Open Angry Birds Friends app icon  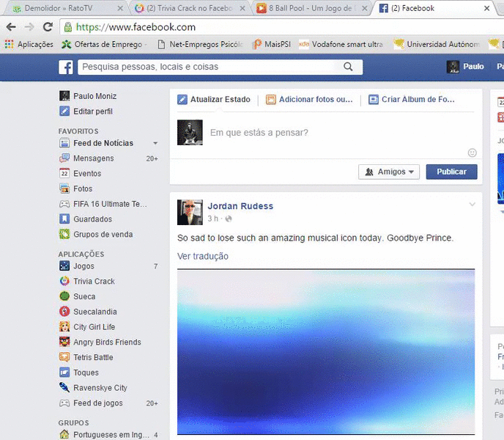tap(65, 342)
